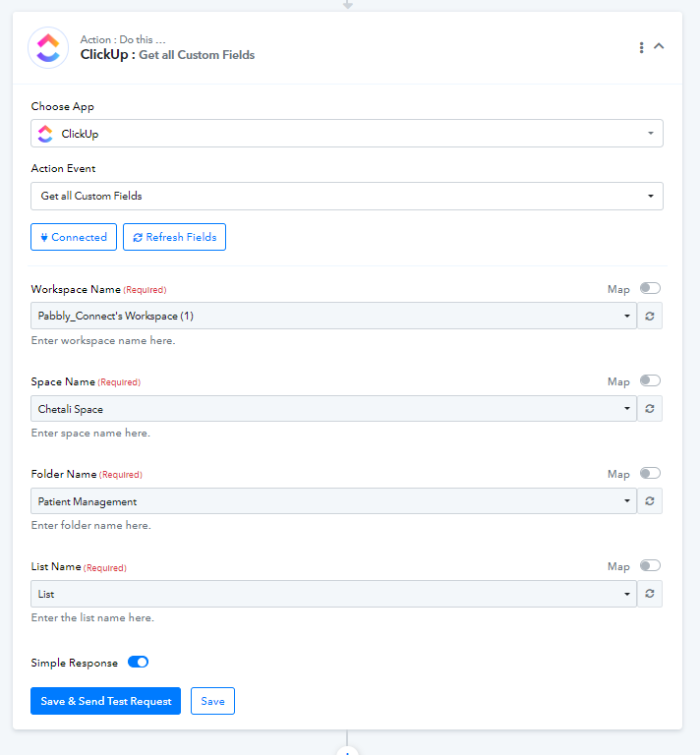Open the Action Event dropdown
700x755 pixels.
point(347,196)
